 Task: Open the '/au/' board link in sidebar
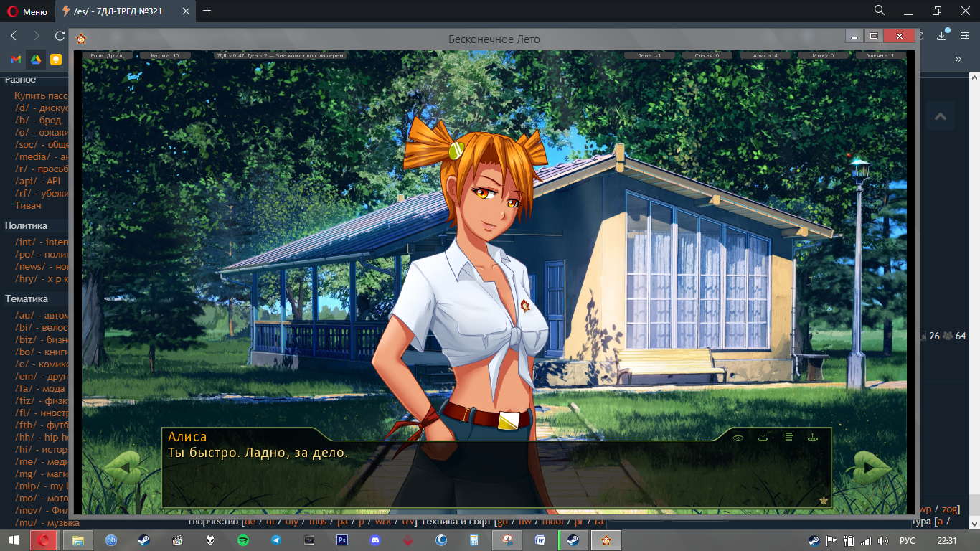[42, 316]
